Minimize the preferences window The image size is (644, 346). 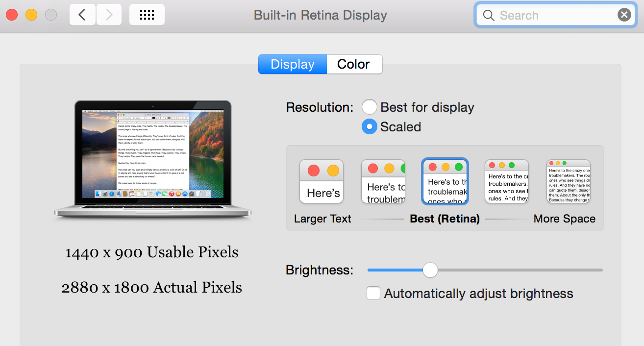coord(30,15)
